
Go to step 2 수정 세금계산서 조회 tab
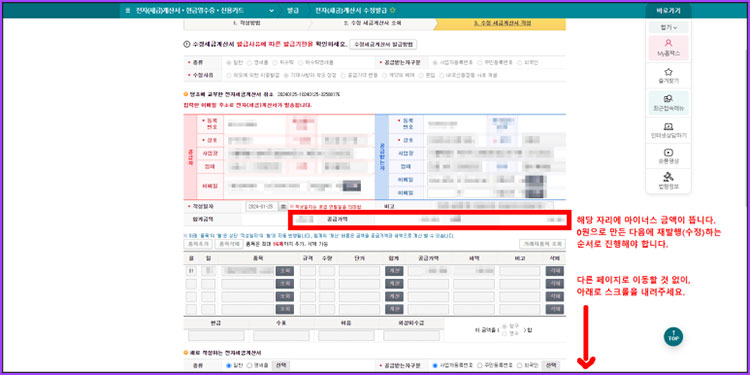click(x=372, y=23)
